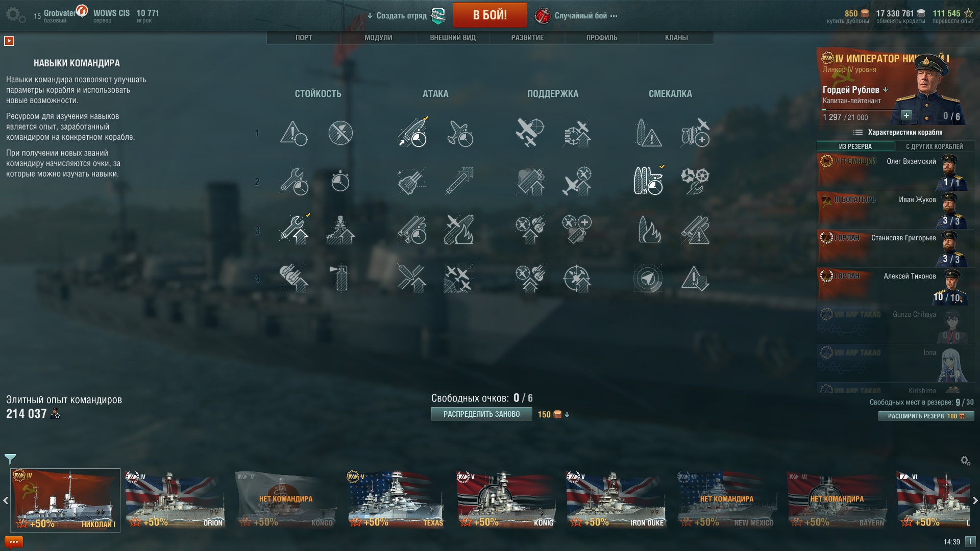Switch to the С других кораблей list
Screen dimensions: 980x551
point(934,146)
